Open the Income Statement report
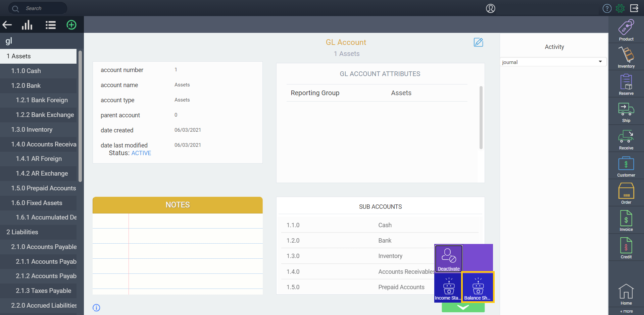Image resolution: width=644 pixels, height=315 pixels. click(448, 288)
